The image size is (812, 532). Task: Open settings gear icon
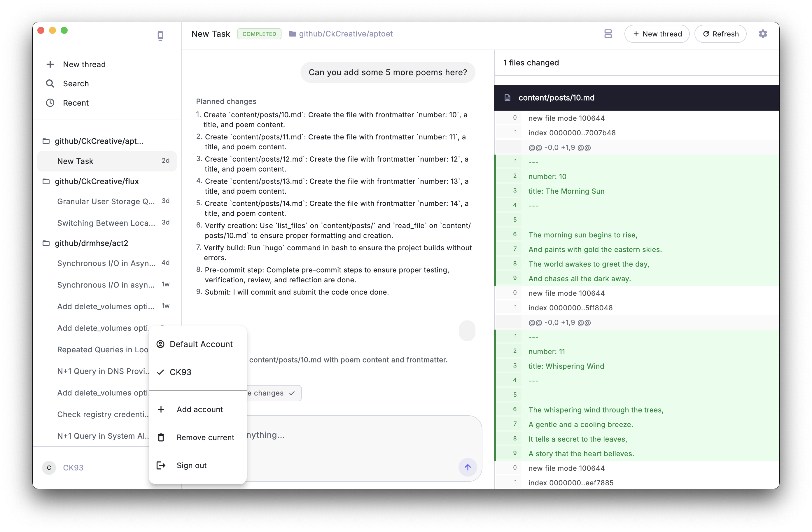point(762,34)
